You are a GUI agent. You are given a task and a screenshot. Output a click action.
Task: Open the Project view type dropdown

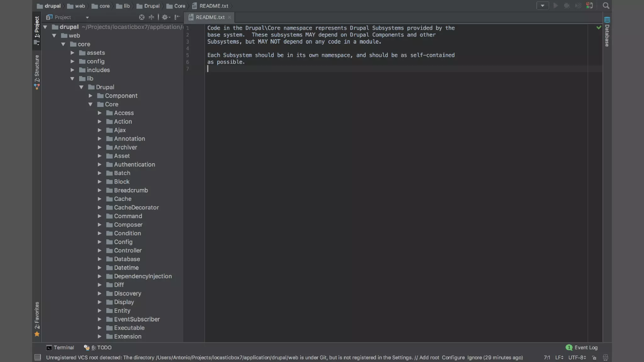(87, 18)
